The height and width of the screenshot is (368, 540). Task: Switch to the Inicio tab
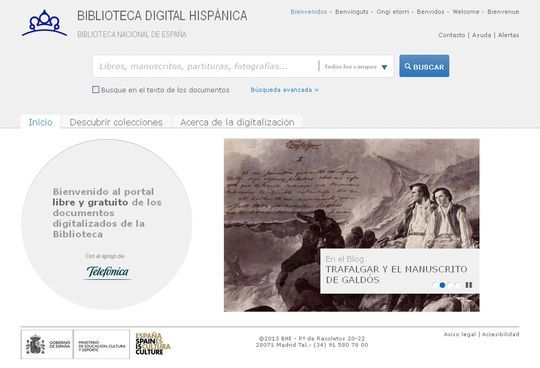(x=41, y=122)
